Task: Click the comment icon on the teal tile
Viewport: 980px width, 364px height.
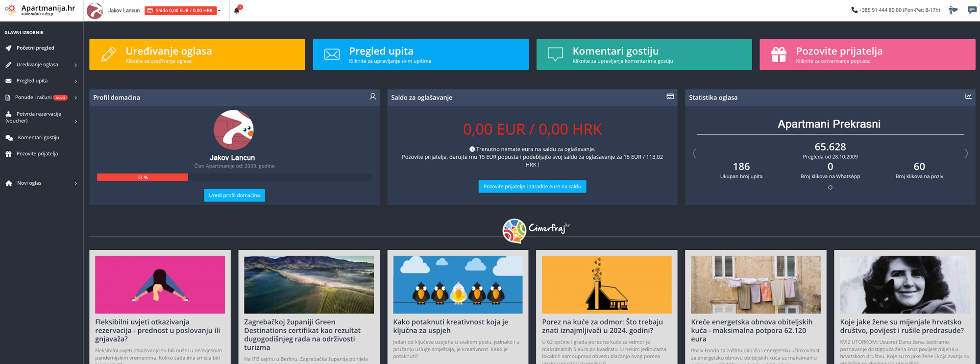Action: click(555, 54)
